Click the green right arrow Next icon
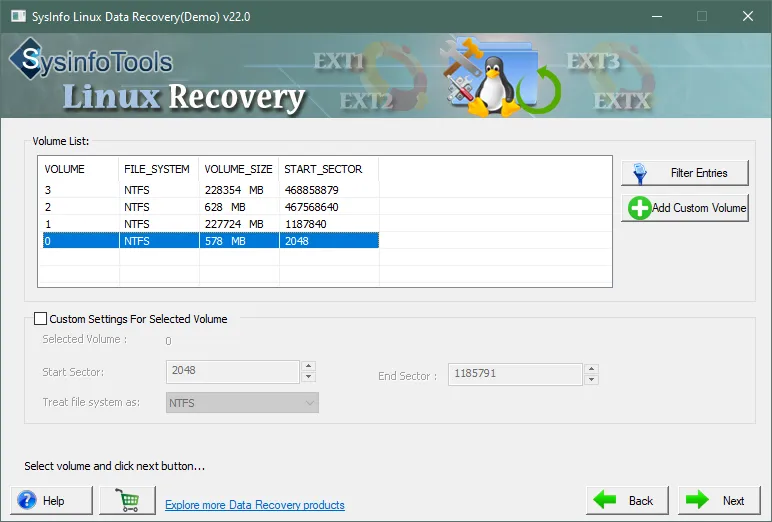 coord(697,500)
